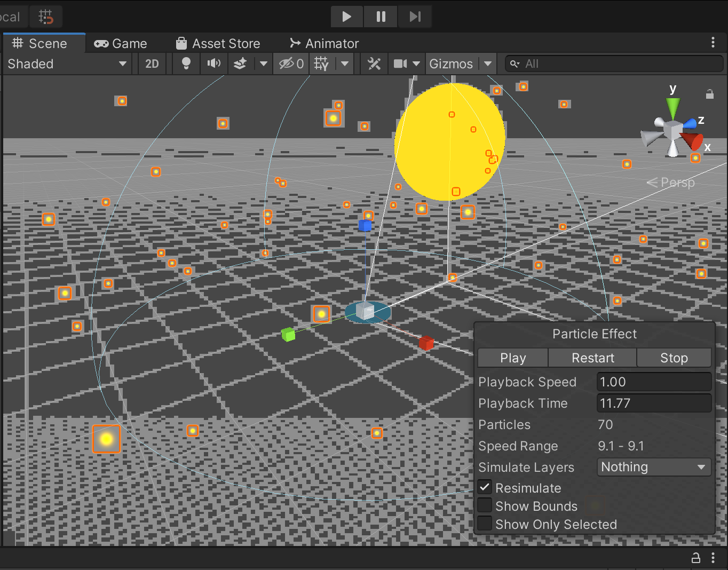Screen dimensions: 728x570
Task: Click the Speed Range value 9.1 - 9.1
Action: click(621, 446)
